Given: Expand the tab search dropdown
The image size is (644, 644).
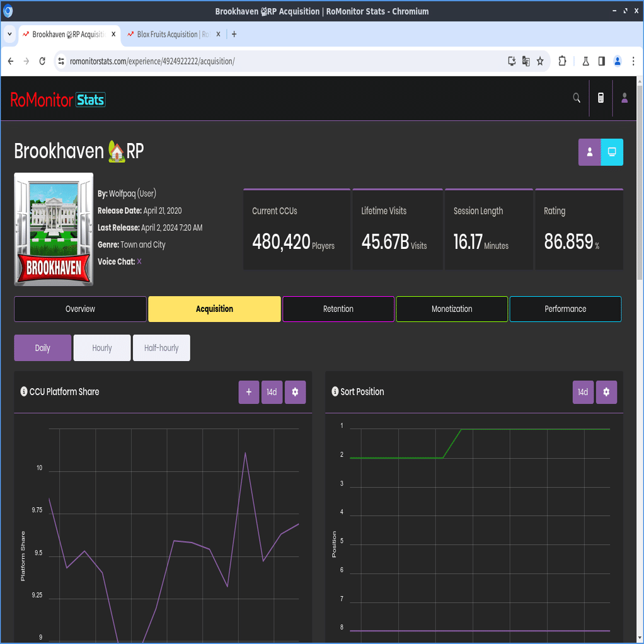Looking at the screenshot, I should pyautogui.click(x=9, y=34).
